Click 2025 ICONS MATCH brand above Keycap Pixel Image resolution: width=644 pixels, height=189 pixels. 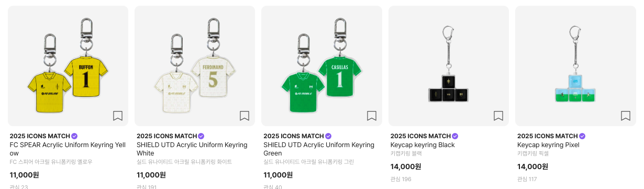pos(548,136)
